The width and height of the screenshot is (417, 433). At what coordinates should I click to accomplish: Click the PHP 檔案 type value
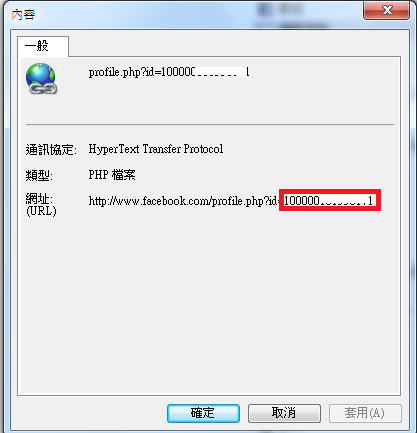tap(112, 175)
